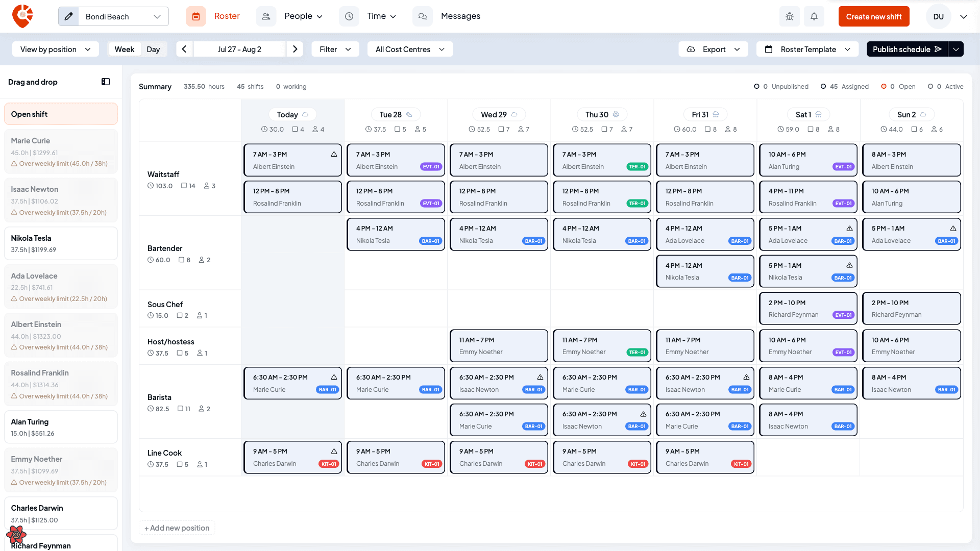Go to next week with right arrow
This screenshot has width=980, height=551.
click(295, 49)
